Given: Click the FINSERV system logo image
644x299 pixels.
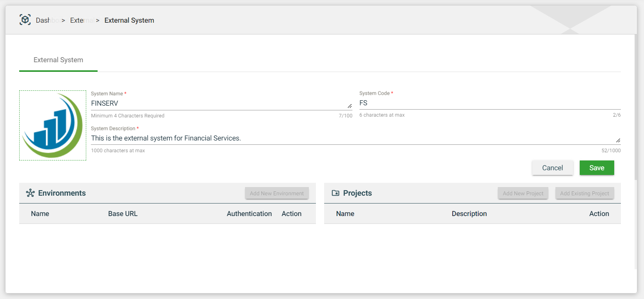Looking at the screenshot, I should coord(53,126).
